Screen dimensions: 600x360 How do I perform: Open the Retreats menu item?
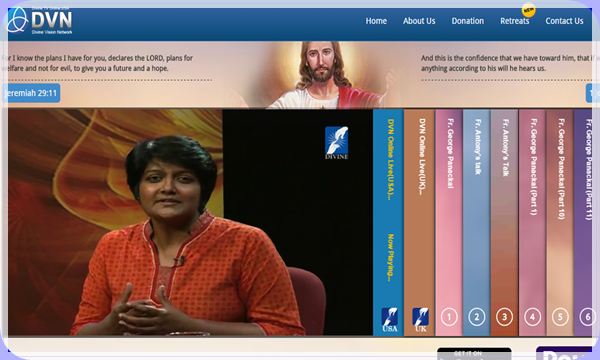tap(515, 21)
